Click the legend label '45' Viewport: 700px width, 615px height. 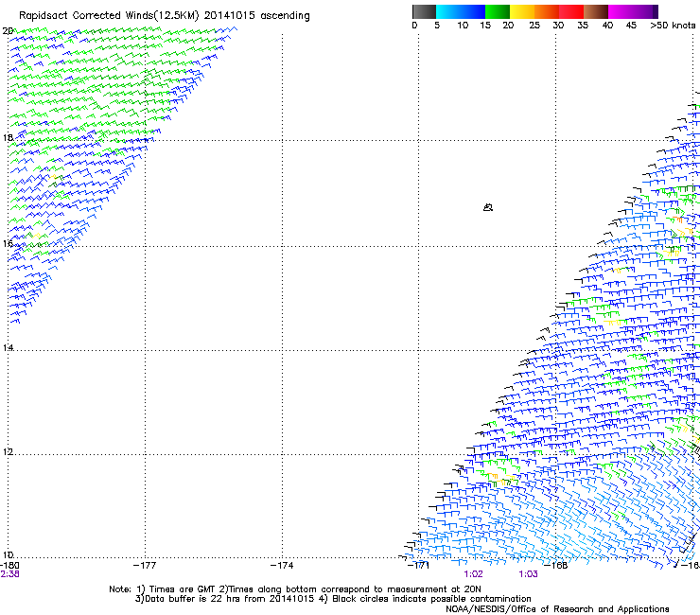point(631,26)
